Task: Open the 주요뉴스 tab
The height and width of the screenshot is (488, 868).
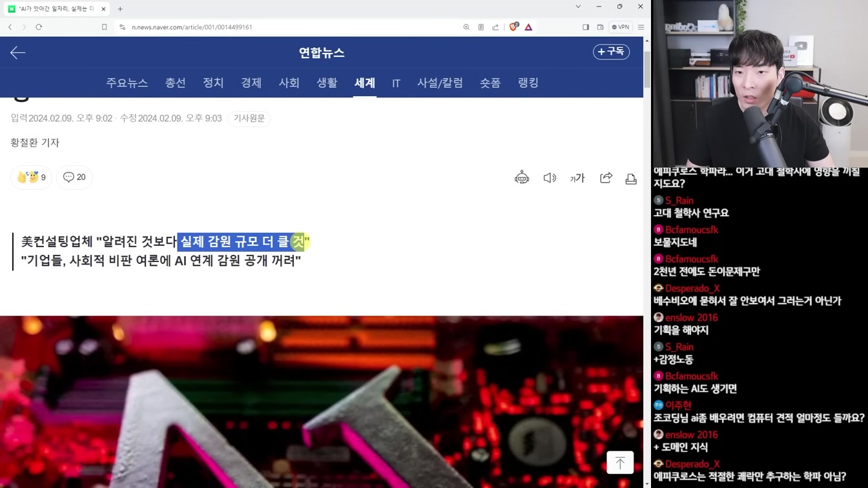Action: [127, 83]
